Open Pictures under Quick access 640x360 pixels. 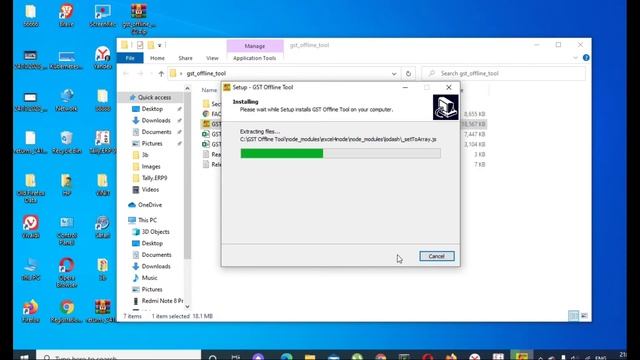pos(152,143)
